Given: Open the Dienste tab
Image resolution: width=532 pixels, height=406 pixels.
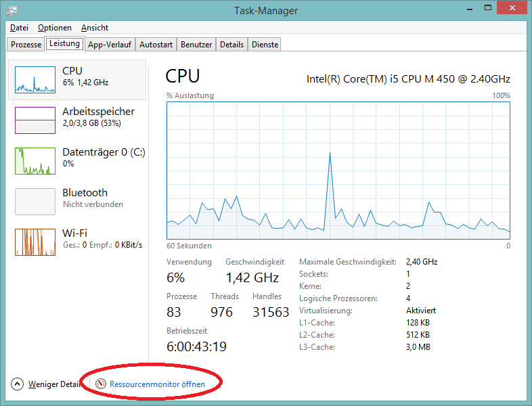Looking at the screenshot, I should (265, 45).
